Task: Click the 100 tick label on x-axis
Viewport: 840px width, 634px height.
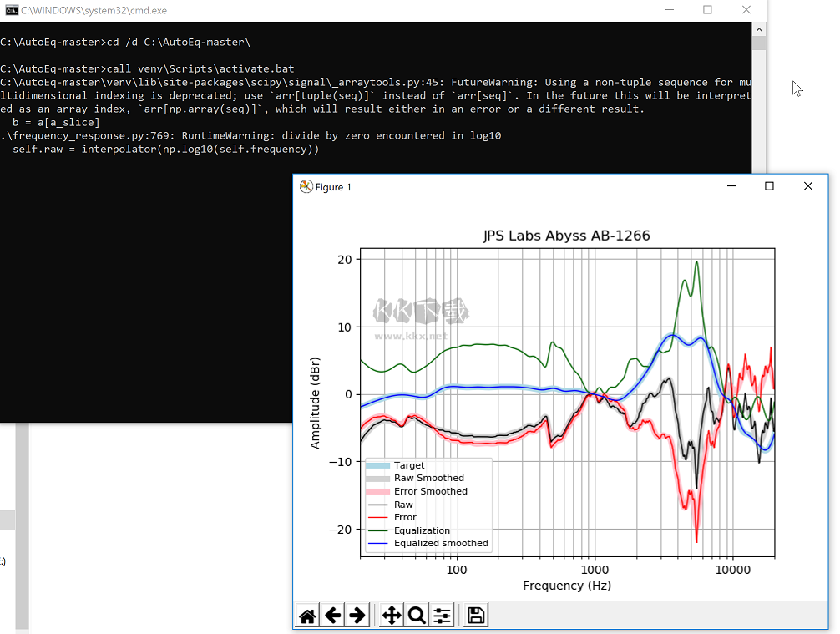Action: point(457,570)
